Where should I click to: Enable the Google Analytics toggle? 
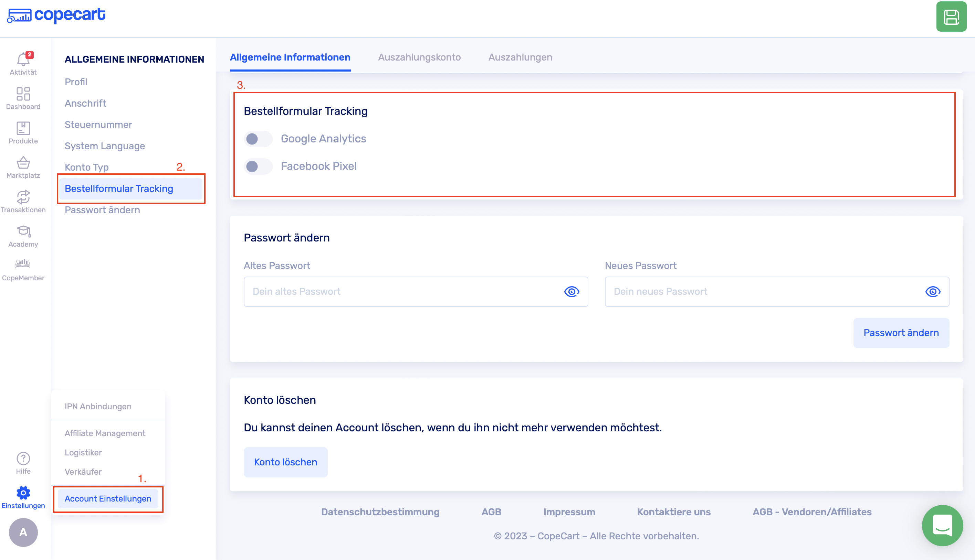click(258, 139)
